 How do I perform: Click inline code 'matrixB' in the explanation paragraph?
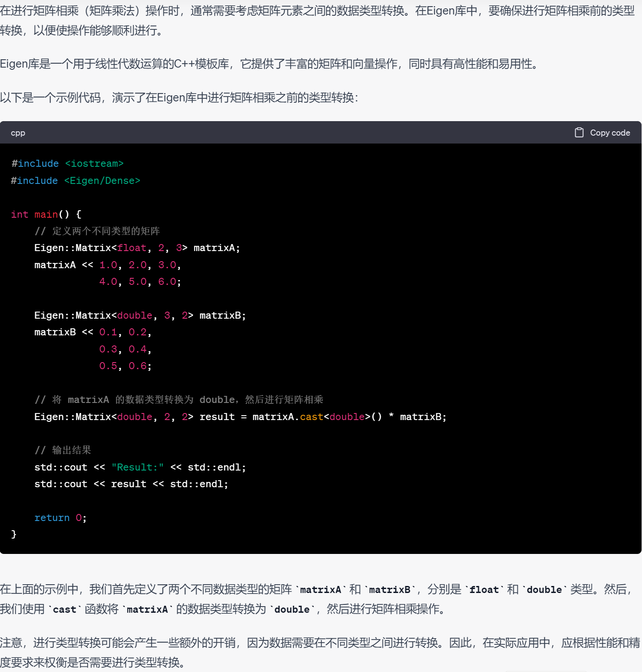click(390, 590)
